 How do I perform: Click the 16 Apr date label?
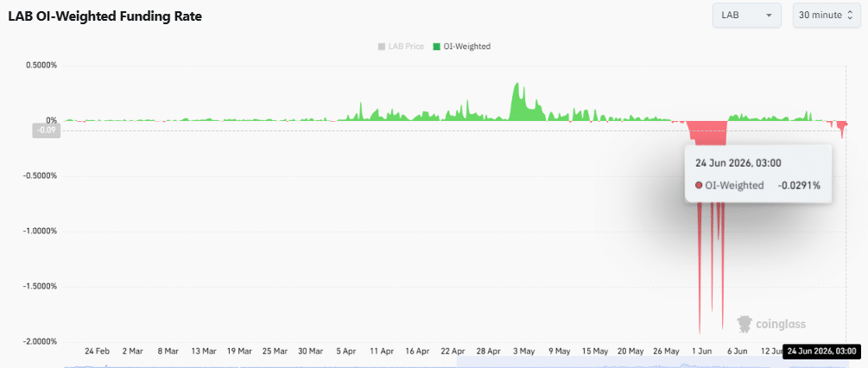417,351
